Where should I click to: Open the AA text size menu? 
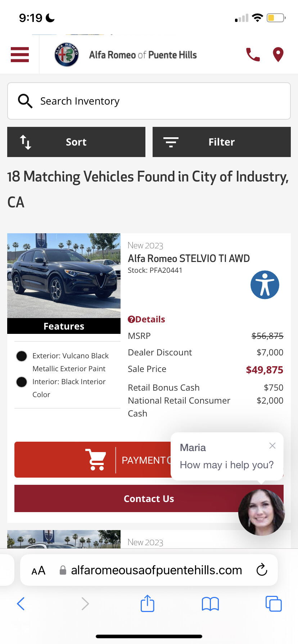click(x=39, y=570)
